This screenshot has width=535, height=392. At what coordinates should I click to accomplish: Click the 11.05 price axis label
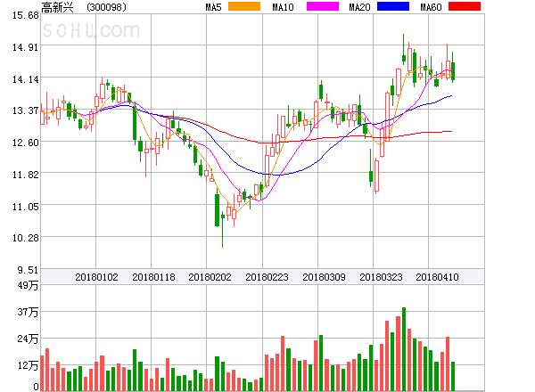25,207
